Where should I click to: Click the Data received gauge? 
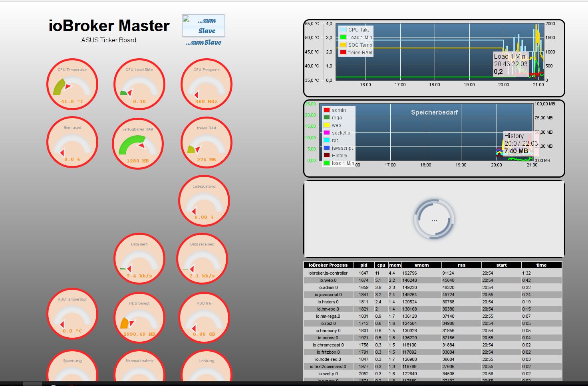pos(202,259)
